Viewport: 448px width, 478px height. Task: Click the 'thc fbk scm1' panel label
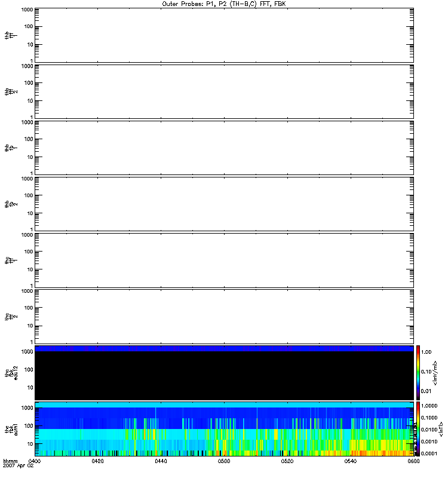(11, 429)
